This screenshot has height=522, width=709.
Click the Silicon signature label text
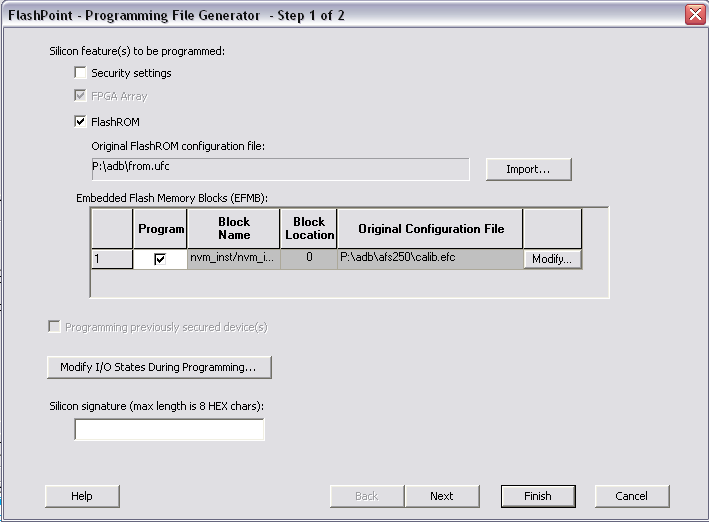tap(156, 406)
